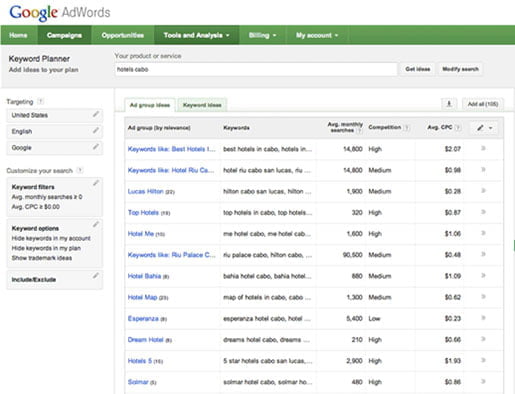Add Lucas Hilton ad group via arrow icon

click(x=483, y=191)
